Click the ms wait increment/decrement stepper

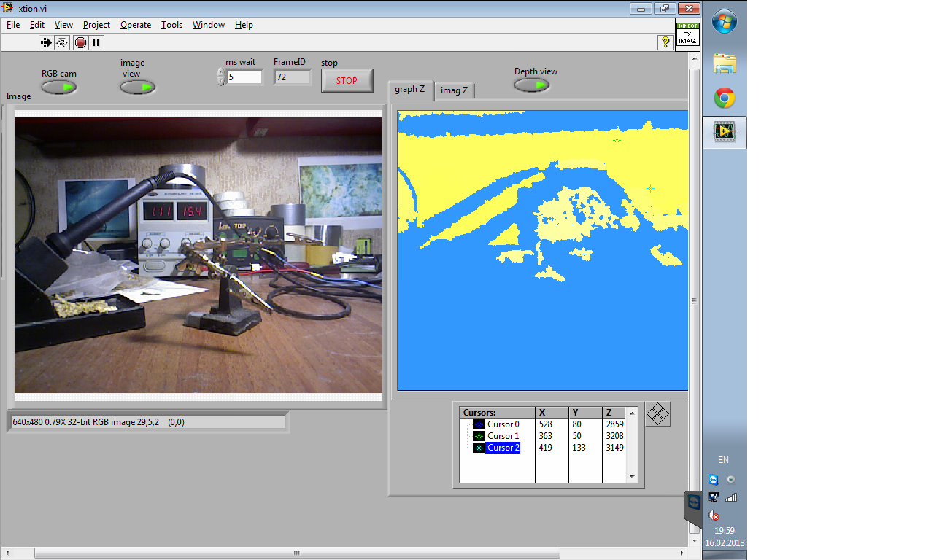coord(221,77)
